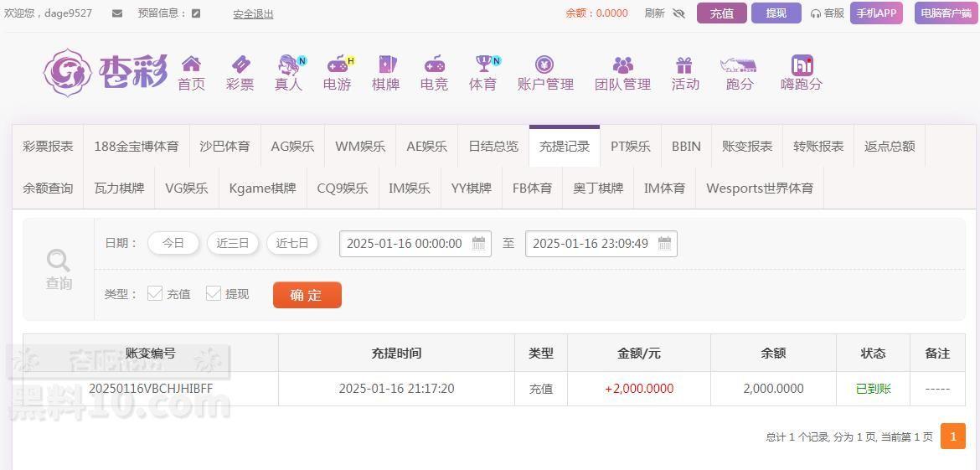980x470 pixels.
Task: Switch to 日结总览 tab
Action: [493, 147]
